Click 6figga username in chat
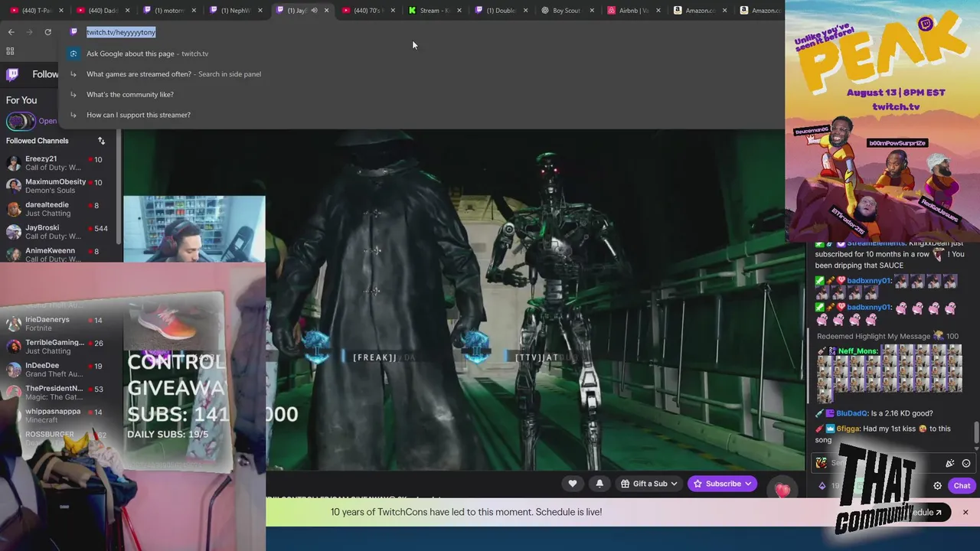 [846, 429]
